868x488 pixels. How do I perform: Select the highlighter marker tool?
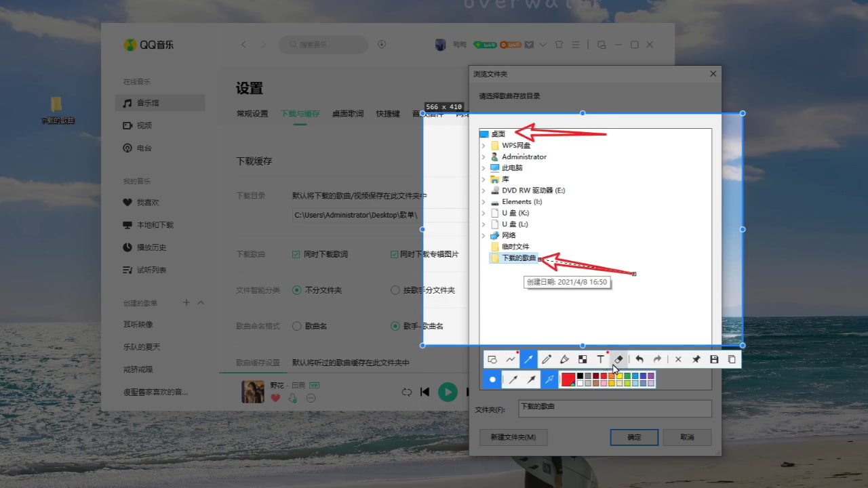(x=564, y=359)
